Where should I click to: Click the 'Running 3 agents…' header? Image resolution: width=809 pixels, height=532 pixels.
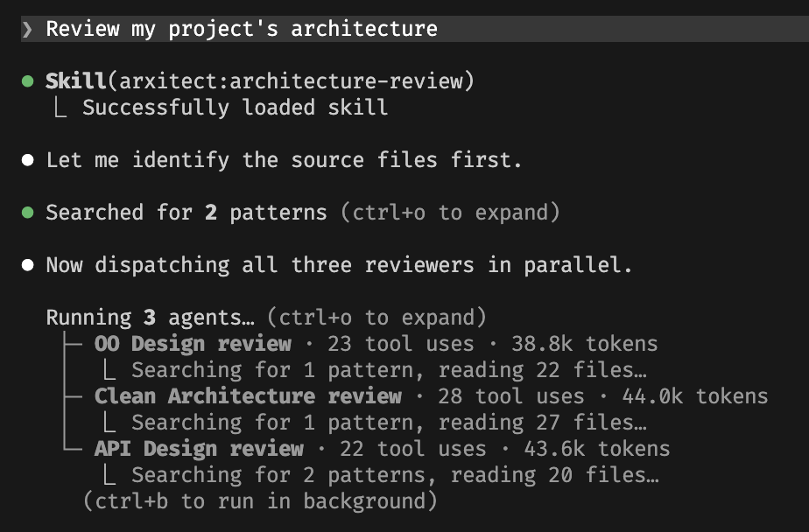coord(151,318)
